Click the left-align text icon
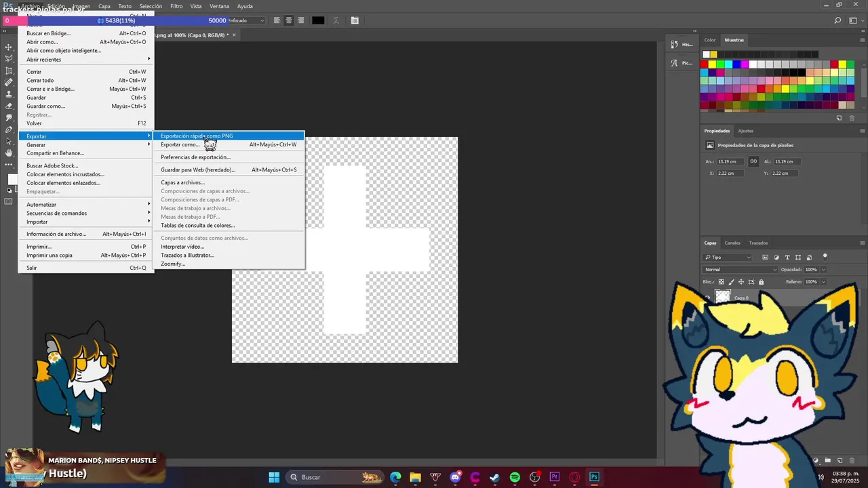868x488 pixels. (277, 20)
